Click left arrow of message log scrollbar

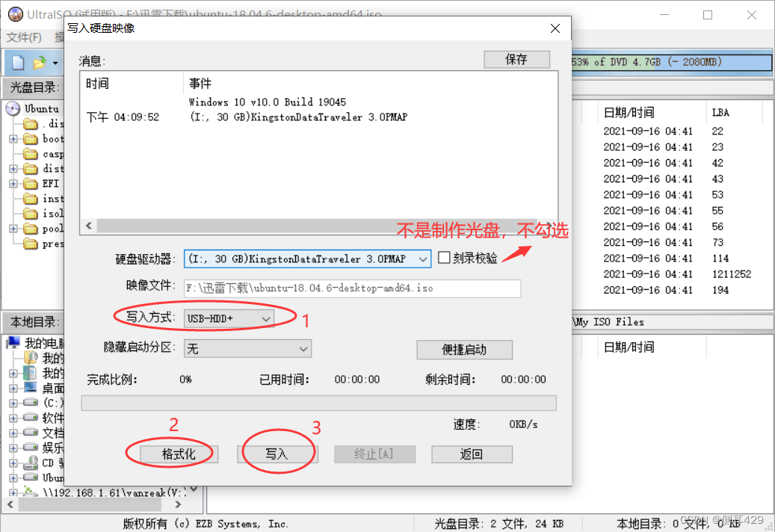[x=89, y=226]
